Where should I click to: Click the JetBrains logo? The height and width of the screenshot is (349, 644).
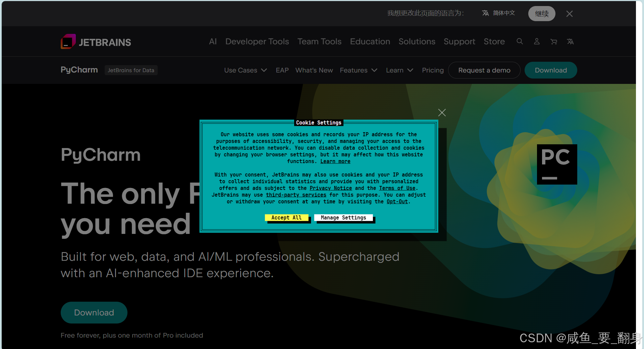(x=96, y=42)
